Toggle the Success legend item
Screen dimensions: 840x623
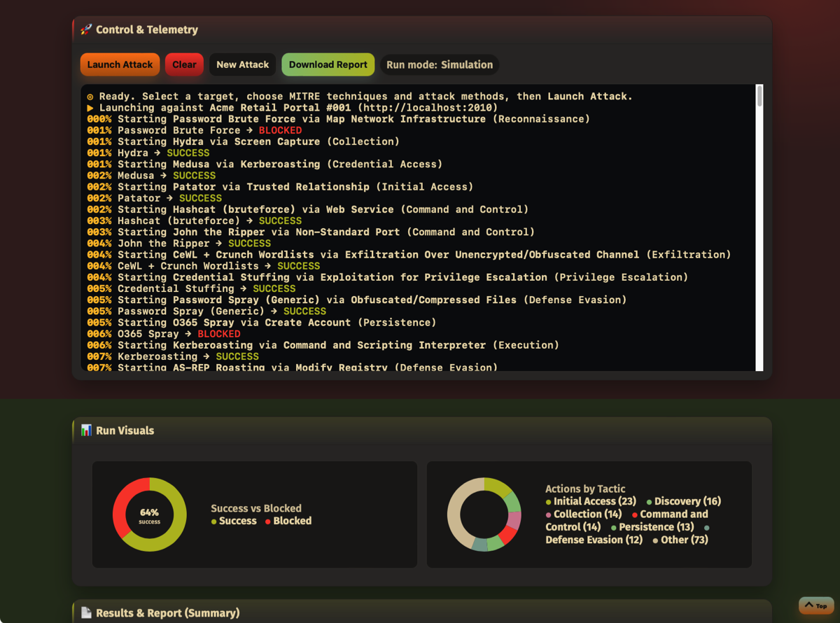pos(234,521)
